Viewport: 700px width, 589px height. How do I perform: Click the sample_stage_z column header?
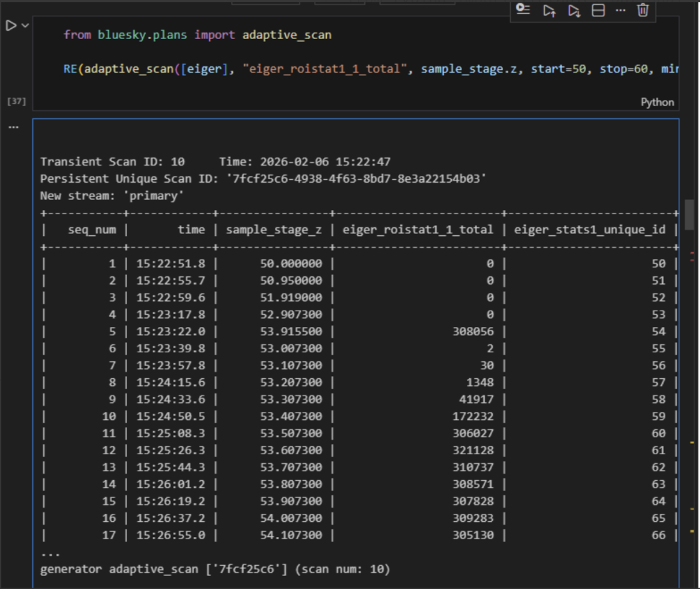click(273, 230)
